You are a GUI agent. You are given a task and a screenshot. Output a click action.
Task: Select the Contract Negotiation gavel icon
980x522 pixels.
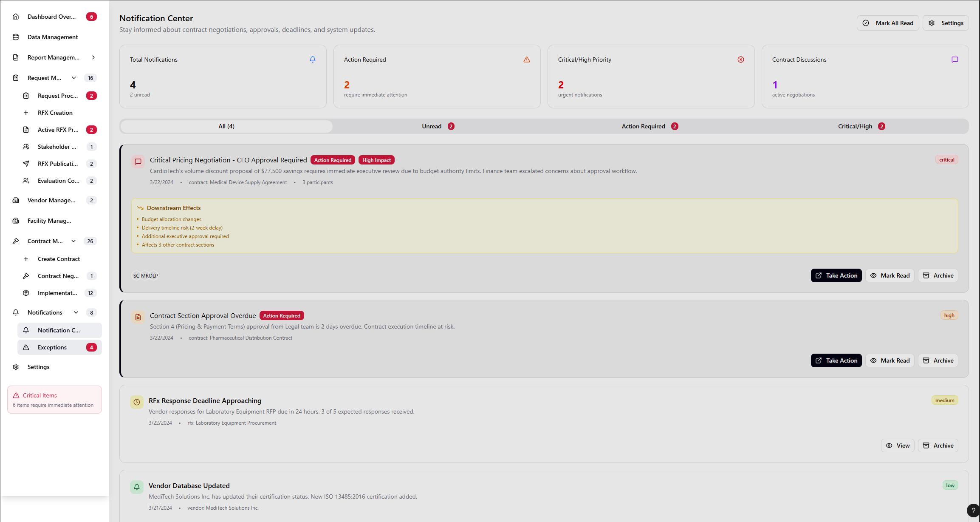click(x=26, y=276)
